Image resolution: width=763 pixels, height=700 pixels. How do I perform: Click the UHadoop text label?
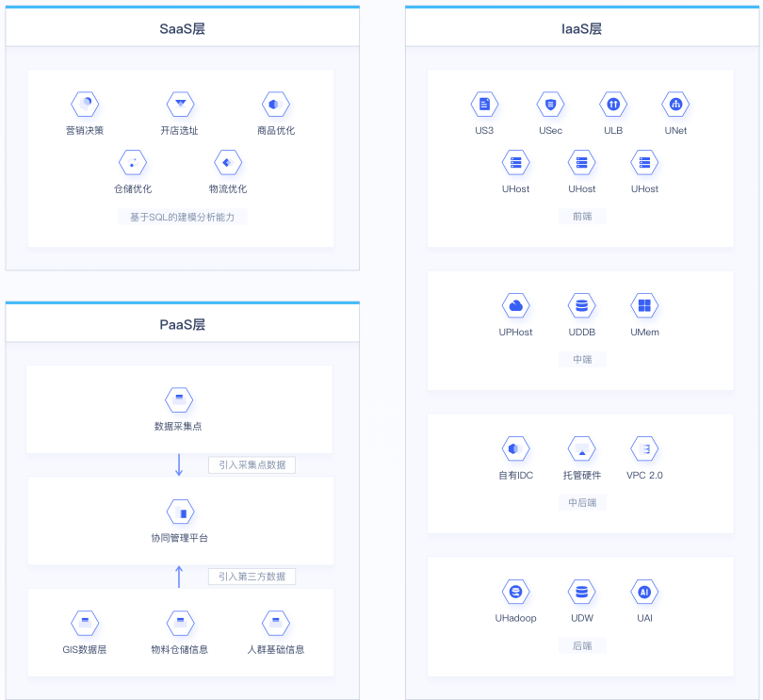[x=515, y=618]
